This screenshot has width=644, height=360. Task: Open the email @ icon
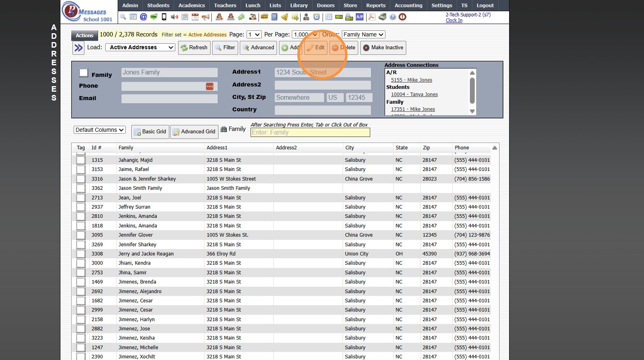[143, 17]
